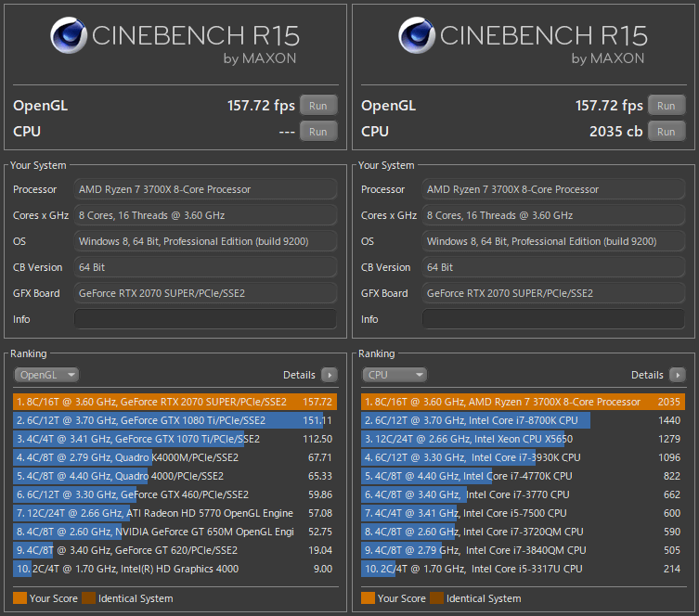Viewport: 699px width, 616px height.
Task: Click the 157.72 fps score in the left window
Action: [261, 106]
